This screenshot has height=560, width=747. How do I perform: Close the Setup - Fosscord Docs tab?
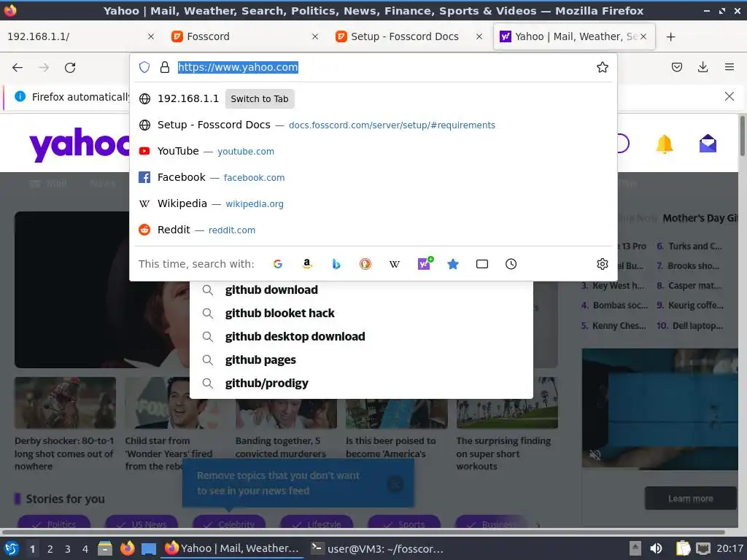(479, 36)
